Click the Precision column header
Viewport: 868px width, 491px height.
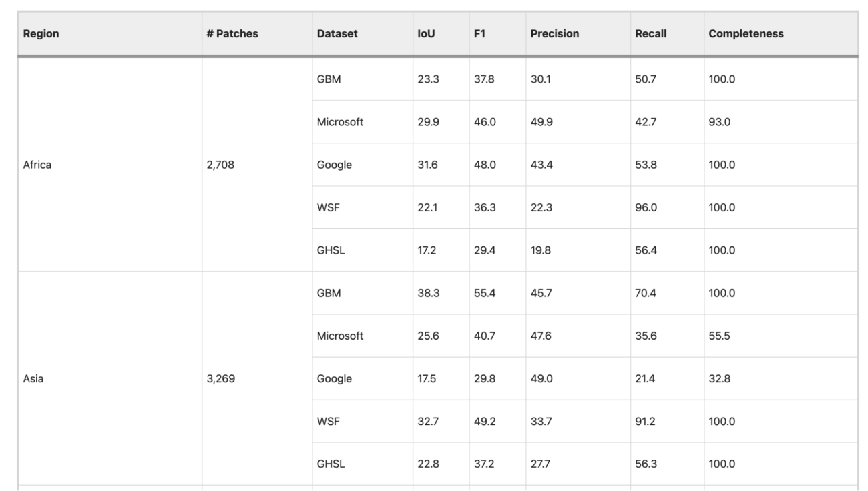[554, 33]
